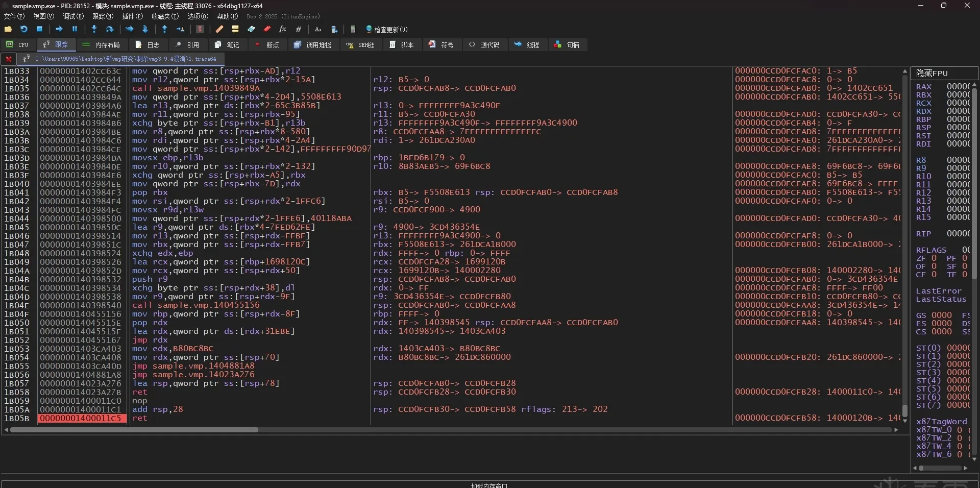Image resolution: width=980 pixels, height=488 pixels.
Task: Close the trace file with red X
Action: tap(9, 59)
